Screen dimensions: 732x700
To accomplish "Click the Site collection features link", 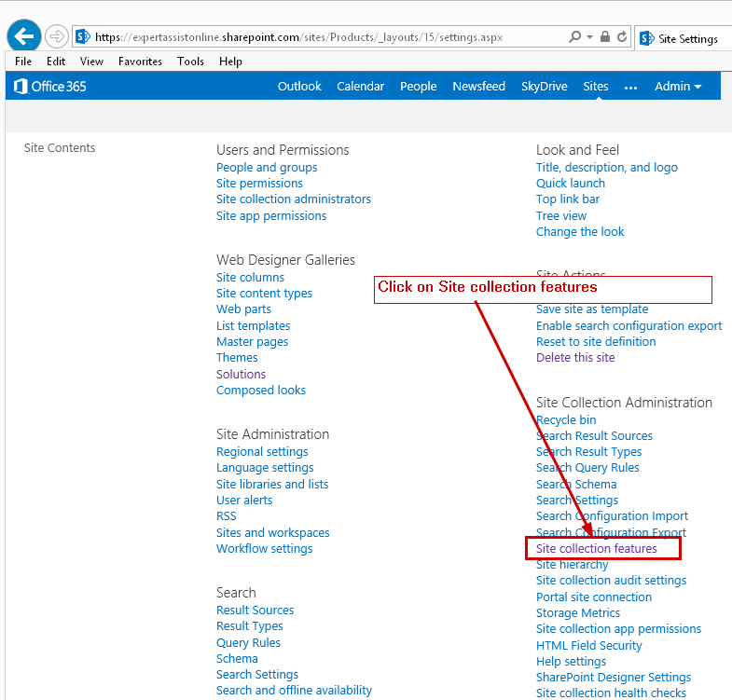I will (x=596, y=549).
